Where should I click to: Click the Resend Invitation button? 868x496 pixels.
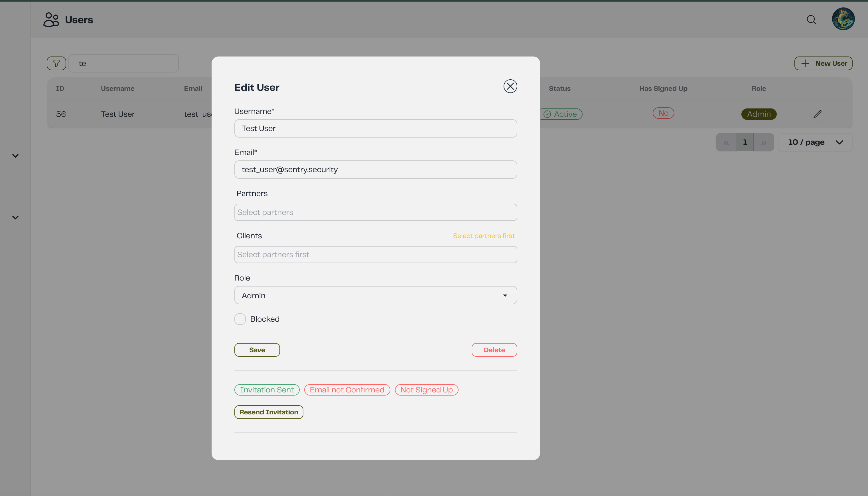(268, 412)
